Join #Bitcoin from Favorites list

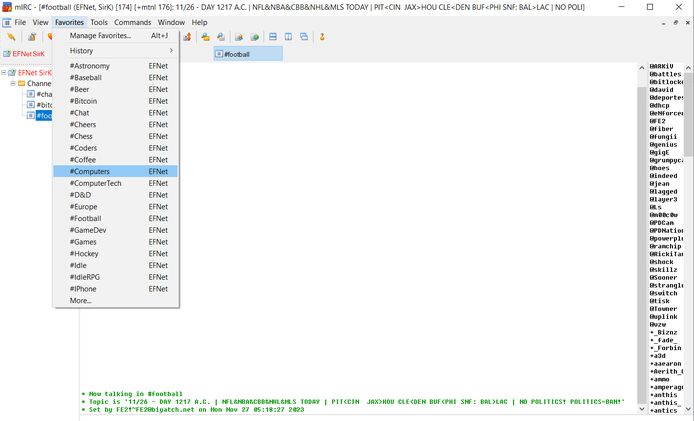pyautogui.click(x=116, y=101)
